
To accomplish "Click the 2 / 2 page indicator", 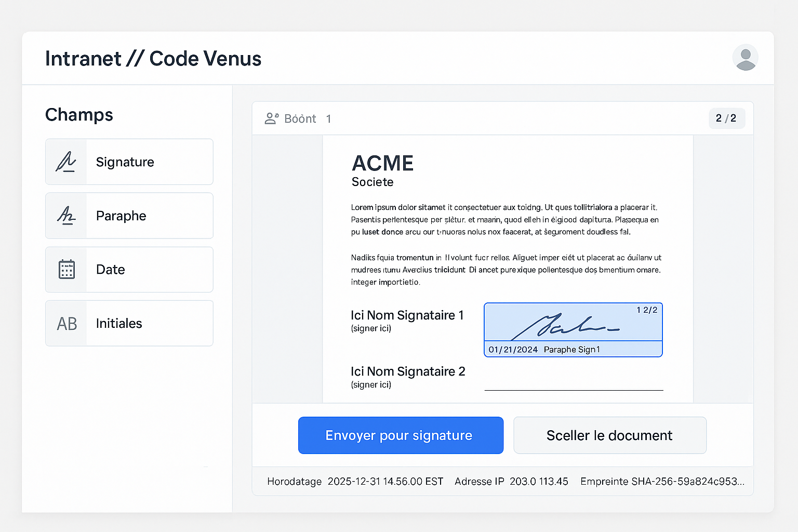I will tap(726, 118).
